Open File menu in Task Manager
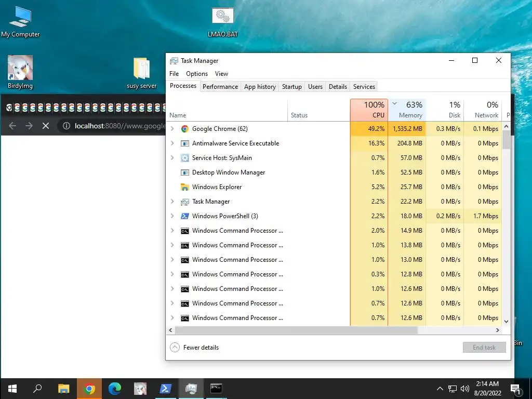Viewport: 532px width, 399px height. click(174, 74)
